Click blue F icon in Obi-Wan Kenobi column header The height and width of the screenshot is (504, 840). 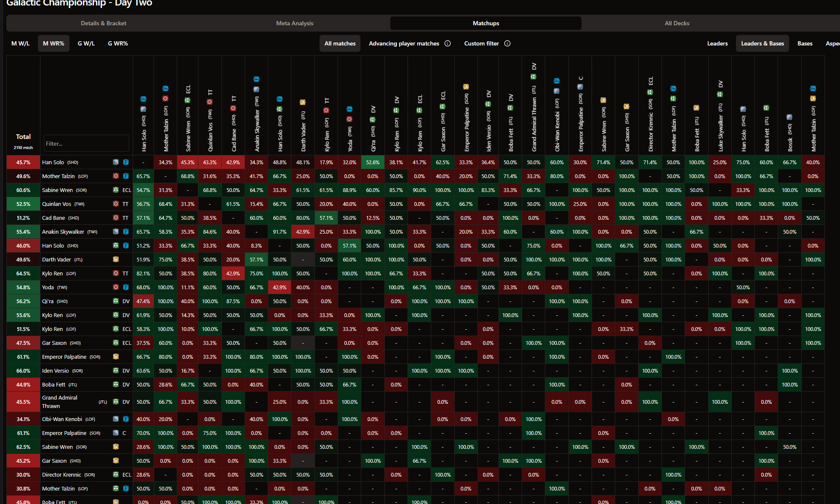tap(557, 81)
